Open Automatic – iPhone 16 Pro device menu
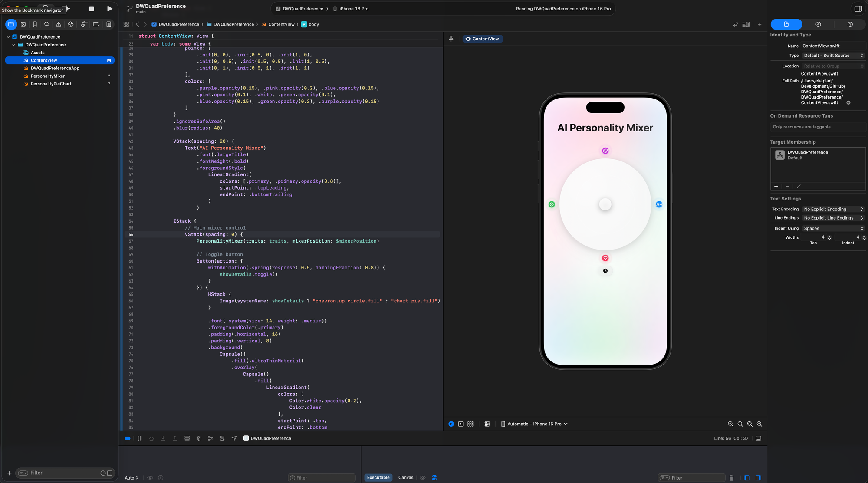This screenshot has width=868, height=483. [x=534, y=424]
